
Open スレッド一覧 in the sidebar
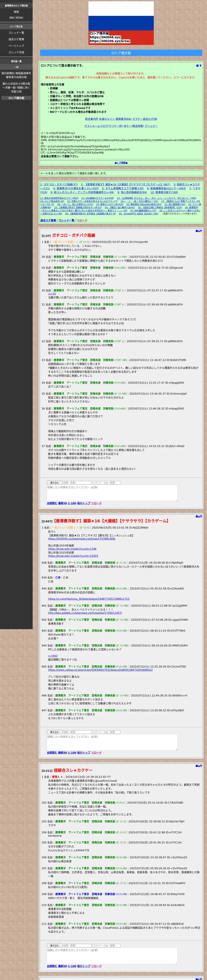pyautogui.click(x=16, y=33)
